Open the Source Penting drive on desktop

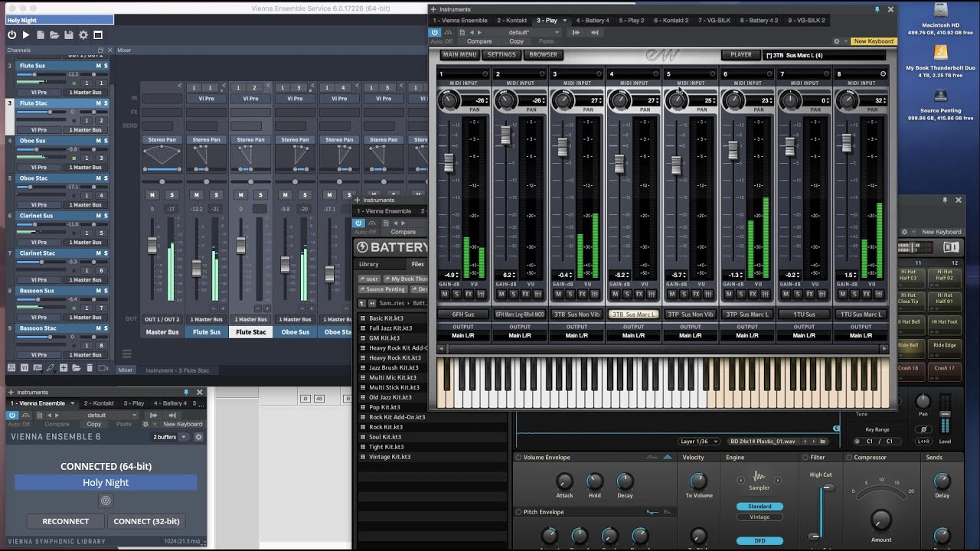coord(941,96)
